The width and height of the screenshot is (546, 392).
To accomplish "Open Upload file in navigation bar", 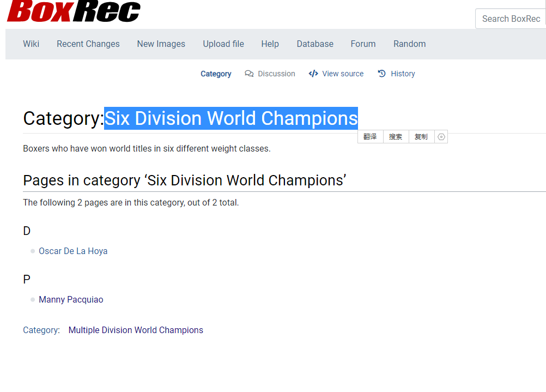I will click(x=223, y=44).
